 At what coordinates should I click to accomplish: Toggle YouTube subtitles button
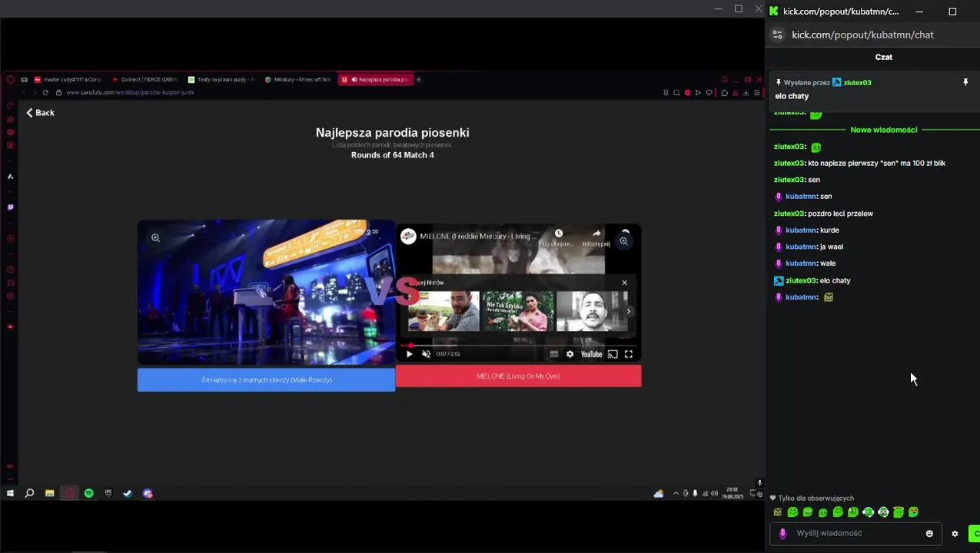pos(553,354)
